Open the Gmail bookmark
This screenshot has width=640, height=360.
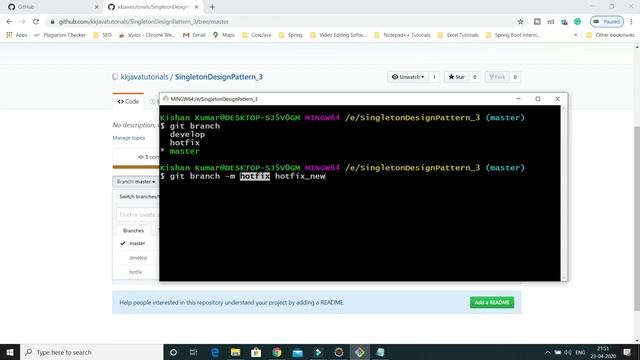pyautogui.click(x=194, y=35)
